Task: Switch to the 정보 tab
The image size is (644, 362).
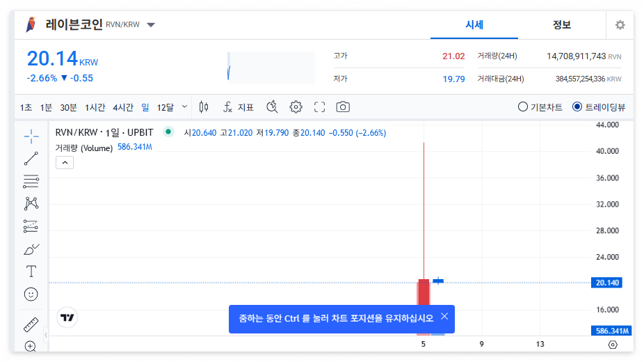Action: 561,25
